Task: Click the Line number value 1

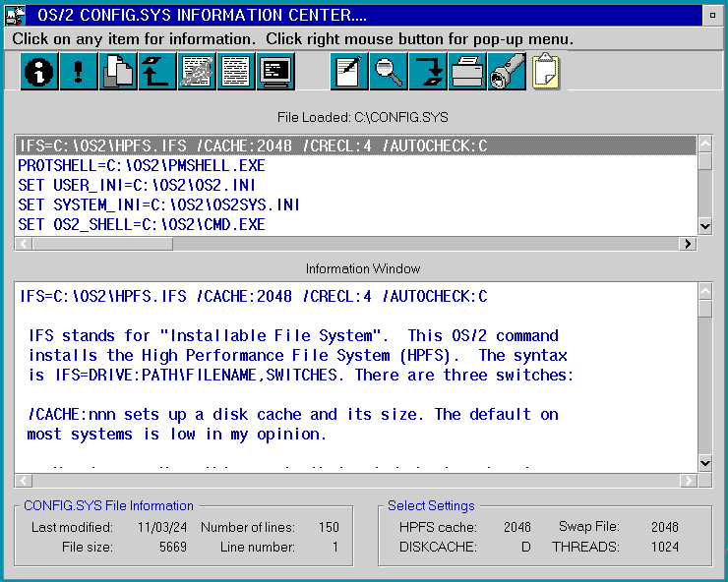Action: tap(335, 547)
